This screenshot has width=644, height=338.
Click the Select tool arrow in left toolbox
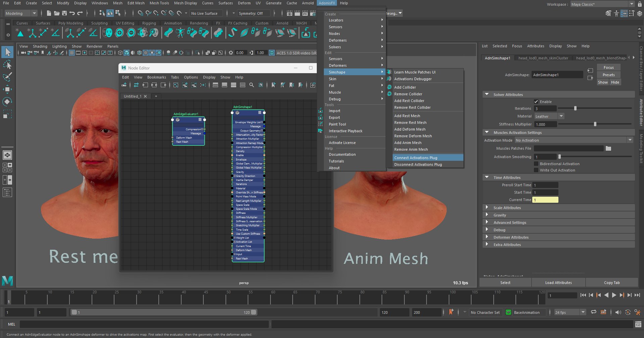(7, 52)
